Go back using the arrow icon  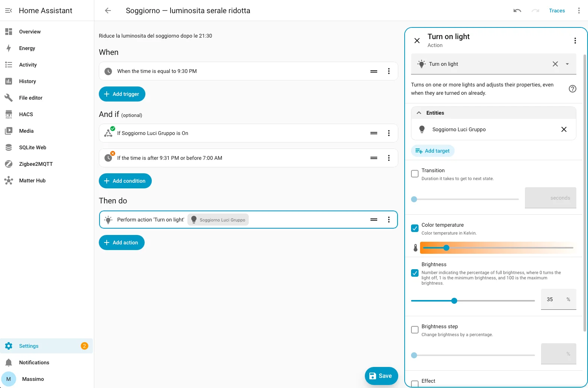pos(108,11)
